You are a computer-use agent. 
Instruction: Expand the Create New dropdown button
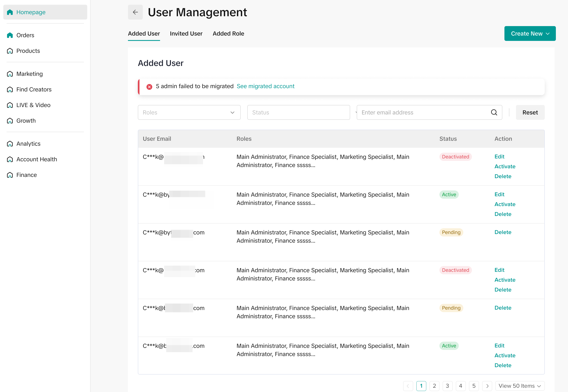pos(530,34)
